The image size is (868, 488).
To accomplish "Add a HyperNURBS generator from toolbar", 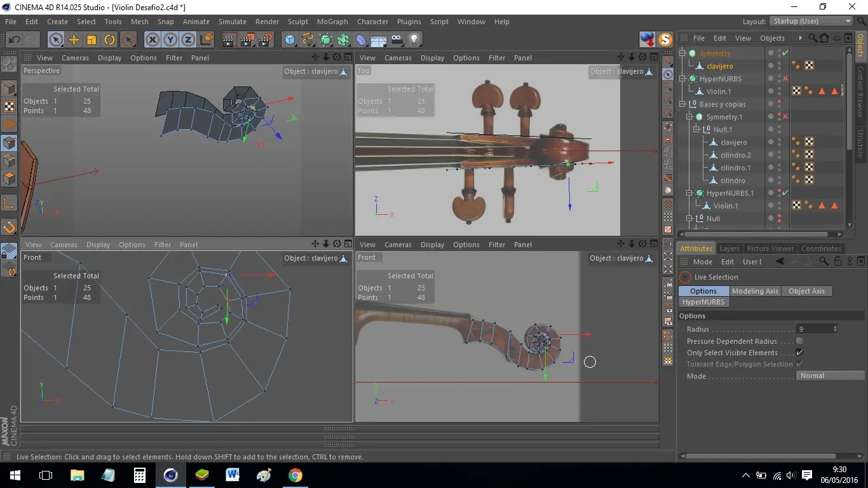I will click(326, 39).
